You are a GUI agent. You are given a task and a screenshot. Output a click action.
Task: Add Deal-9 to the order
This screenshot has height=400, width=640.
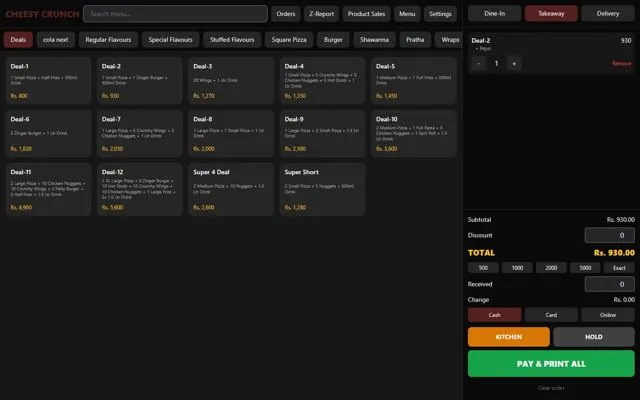pyautogui.click(x=322, y=133)
